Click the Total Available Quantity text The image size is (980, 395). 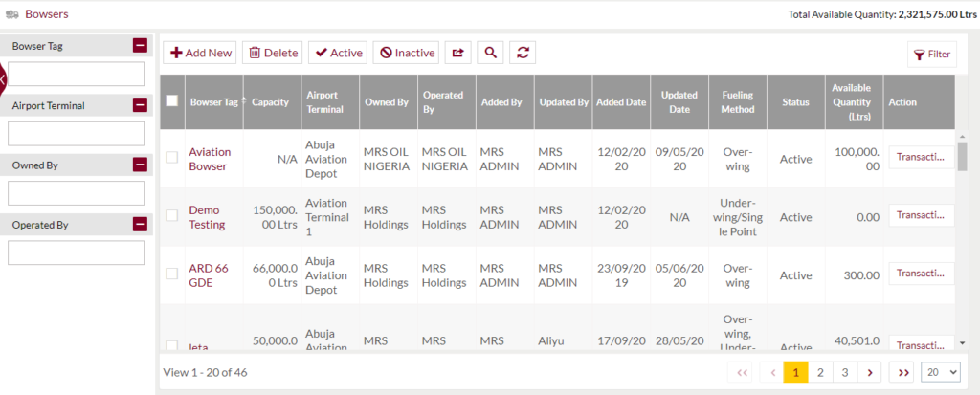[x=881, y=13]
